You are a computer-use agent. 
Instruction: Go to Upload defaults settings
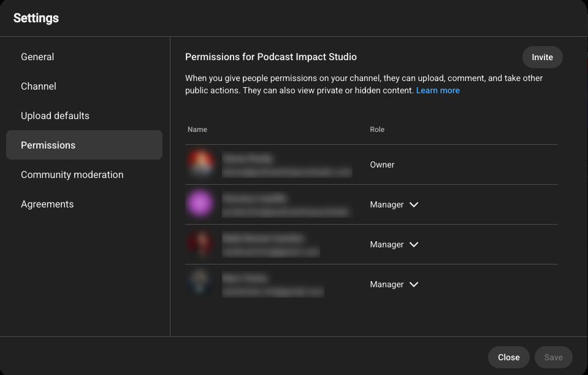click(x=84, y=115)
